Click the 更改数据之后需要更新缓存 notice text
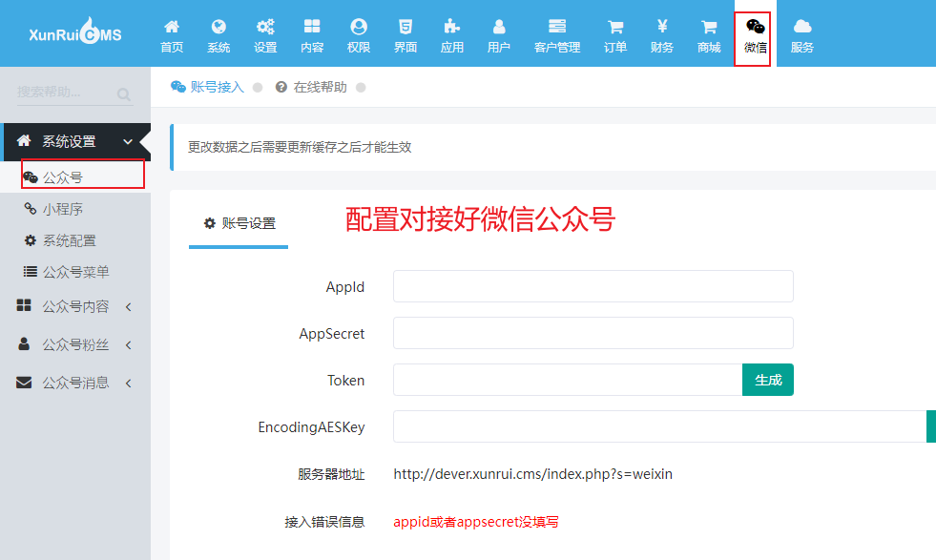 [x=300, y=148]
